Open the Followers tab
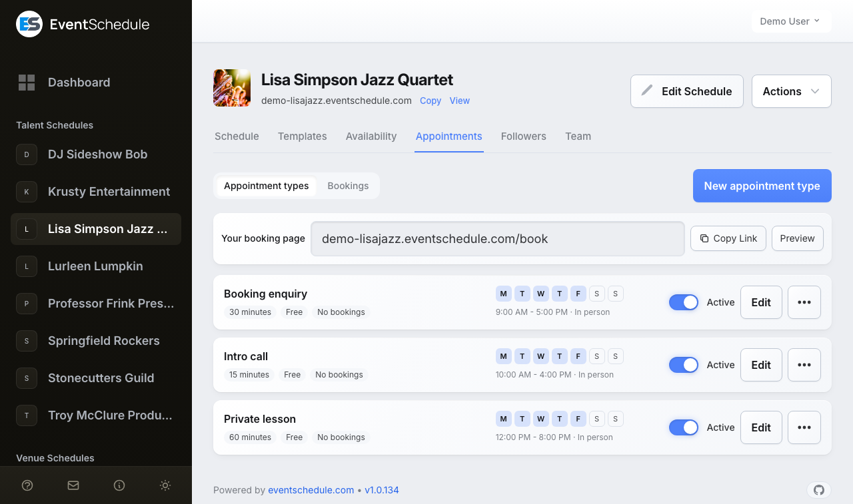 click(524, 136)
